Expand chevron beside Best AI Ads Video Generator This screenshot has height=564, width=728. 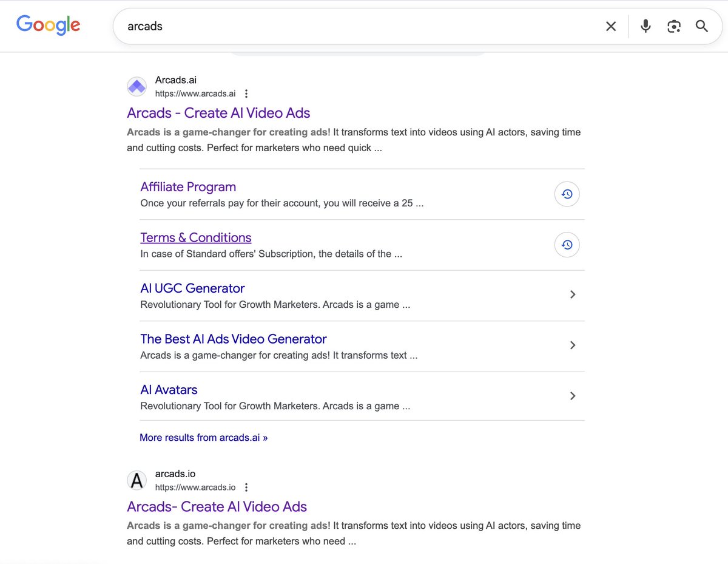[573, 345]
